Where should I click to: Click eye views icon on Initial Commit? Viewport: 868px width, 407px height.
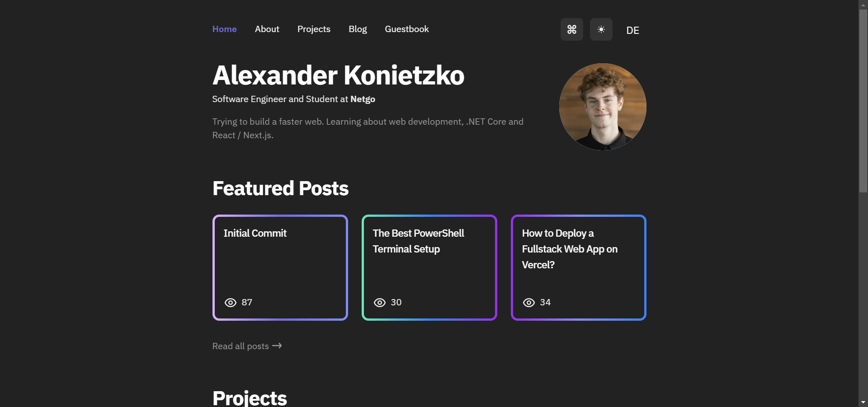231,303
